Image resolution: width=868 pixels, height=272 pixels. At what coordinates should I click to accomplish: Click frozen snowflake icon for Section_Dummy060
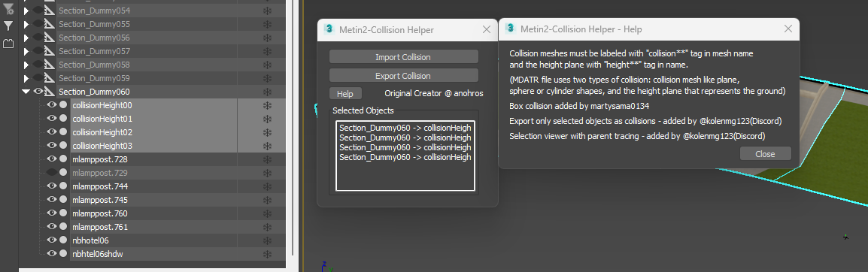267,92
